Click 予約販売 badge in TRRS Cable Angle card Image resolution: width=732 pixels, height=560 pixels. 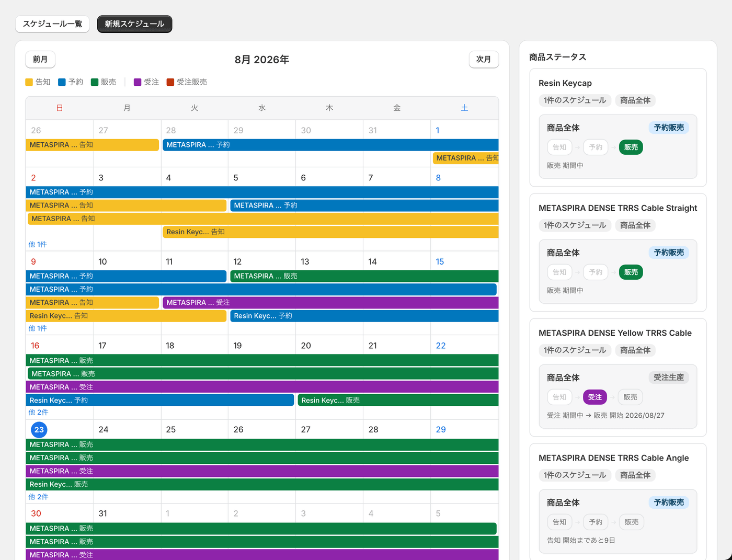point(669,502)
